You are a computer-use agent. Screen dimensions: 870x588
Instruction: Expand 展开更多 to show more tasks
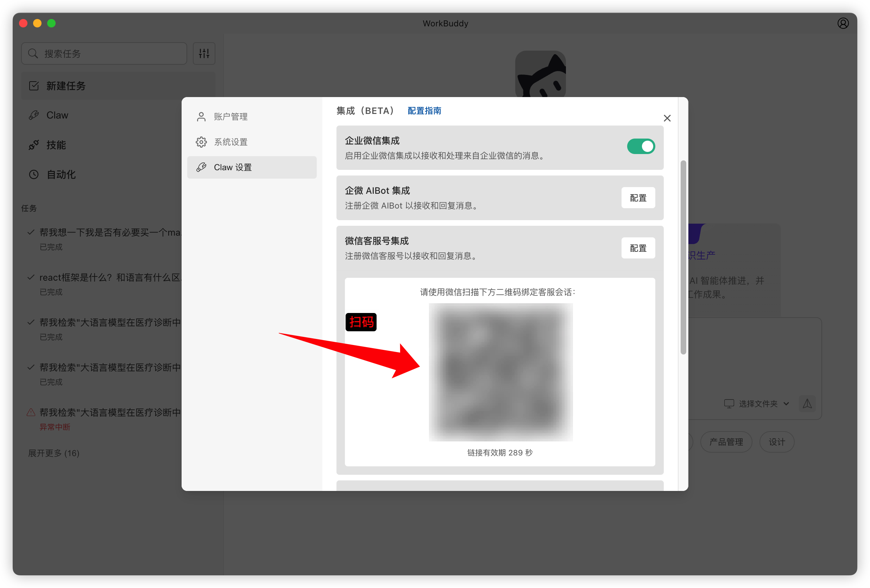(53, 453)
